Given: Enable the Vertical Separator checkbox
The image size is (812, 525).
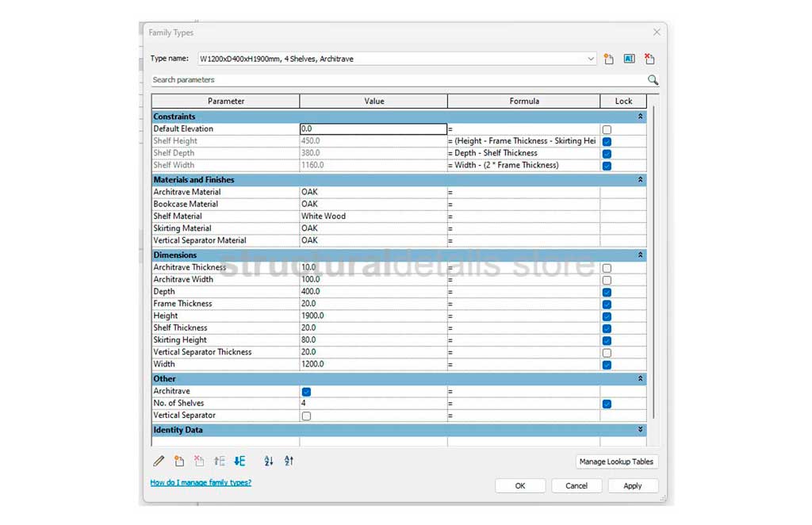Looking at the screenshot, I should 306,416.
